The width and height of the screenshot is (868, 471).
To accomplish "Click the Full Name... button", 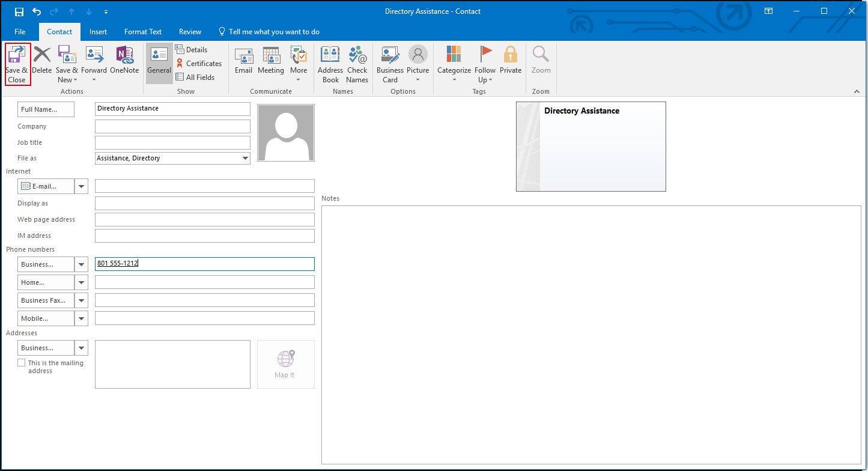I will pos(46,109).
